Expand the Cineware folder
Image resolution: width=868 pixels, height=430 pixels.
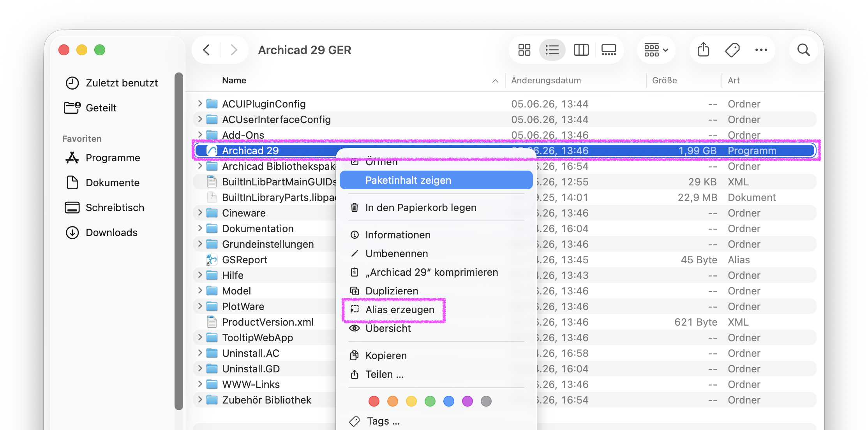[x=200, y=213]
